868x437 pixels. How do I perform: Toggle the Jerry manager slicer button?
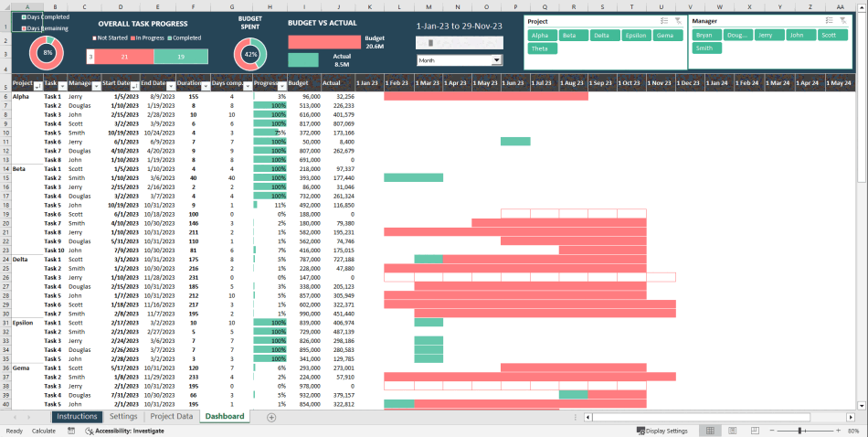(766, 35)
